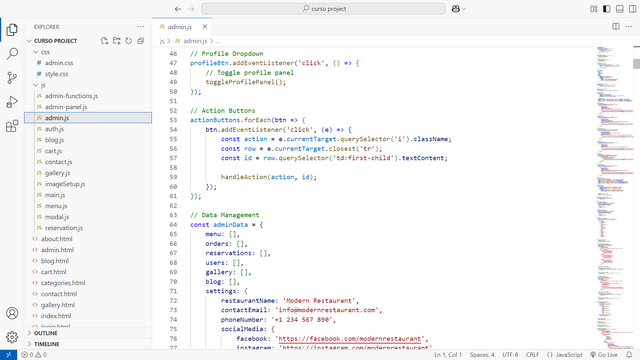Click the editor vertical scrollbar thumb

point(636,64)
